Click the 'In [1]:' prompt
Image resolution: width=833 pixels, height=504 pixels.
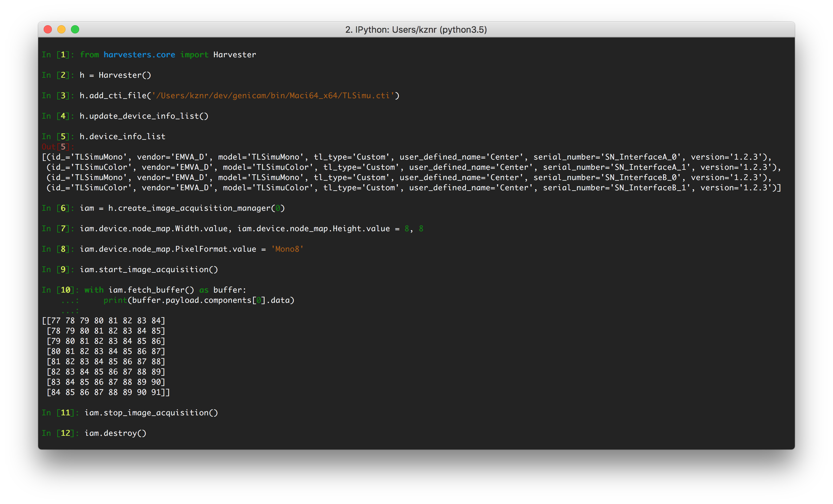58,55
